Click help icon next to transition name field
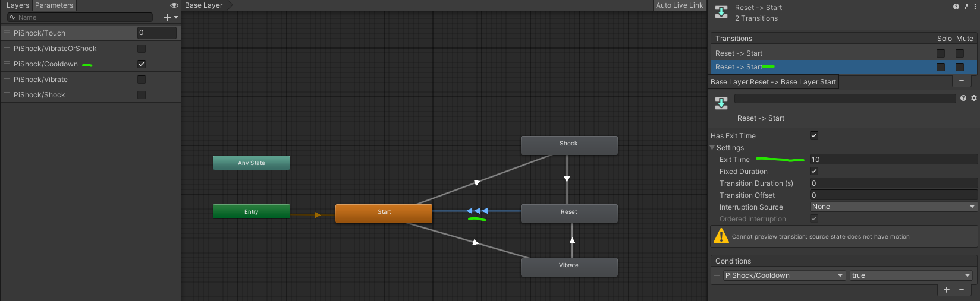Screen dimensions: 980x301 point(963,98)
